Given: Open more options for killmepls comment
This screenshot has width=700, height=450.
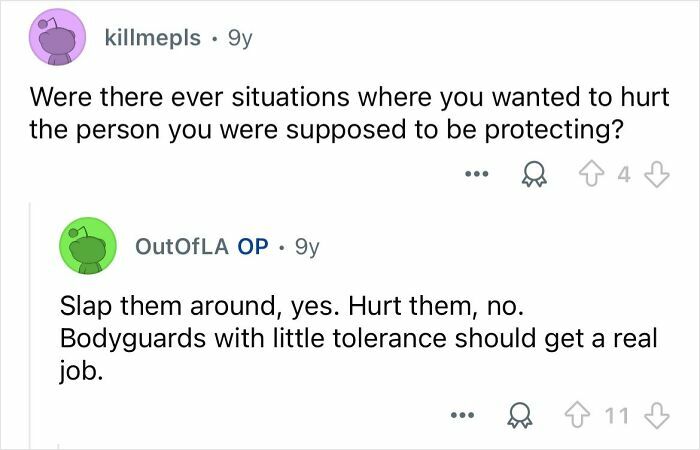Looking at the screenshot, I should [x=477, y=173].
